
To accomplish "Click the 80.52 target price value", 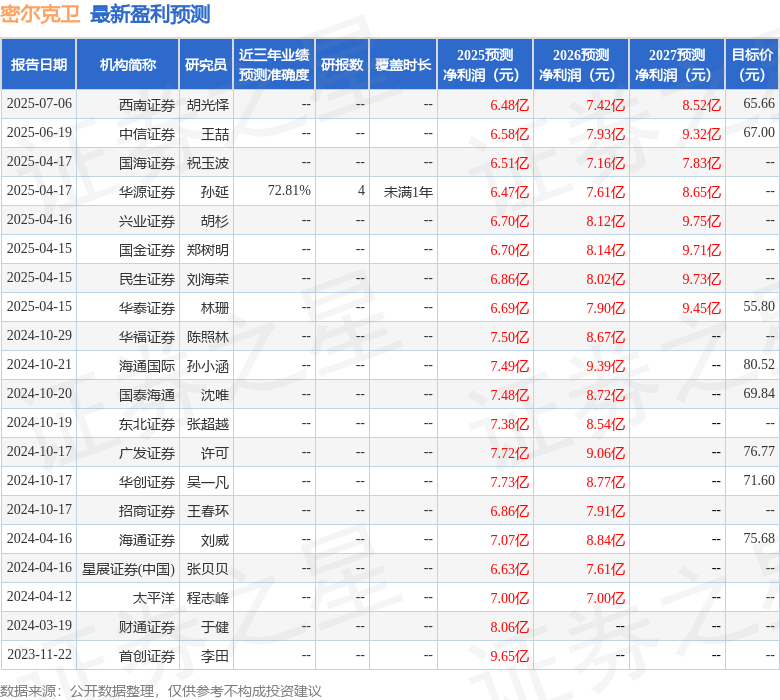I will pos(759,365).
